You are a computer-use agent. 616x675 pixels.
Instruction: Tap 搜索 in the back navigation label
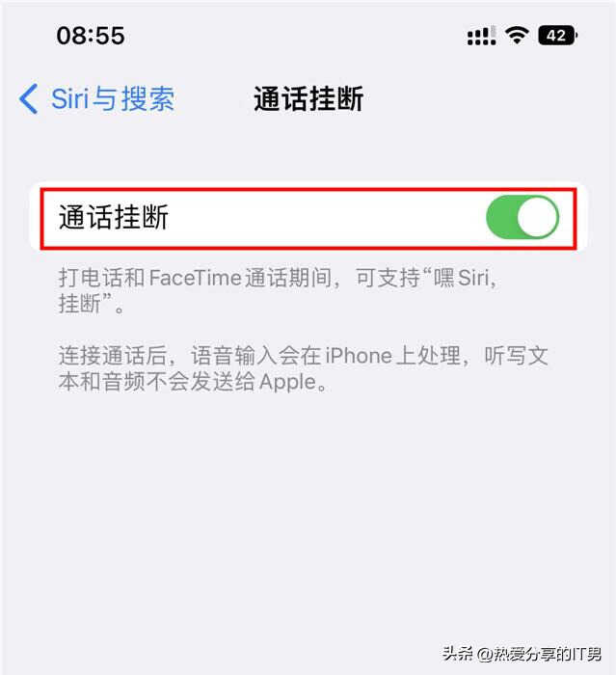point(147,99)
